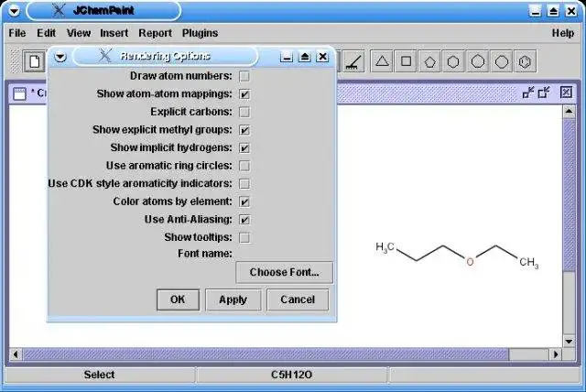Click the vertical scrollbar down arrow

point(569,342)
